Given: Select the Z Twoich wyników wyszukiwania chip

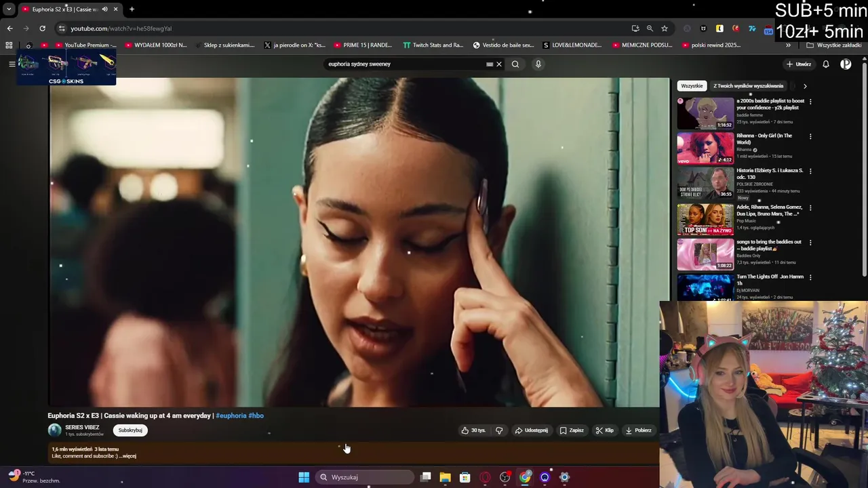Looking at the screenshot, I should coord(748,86).
